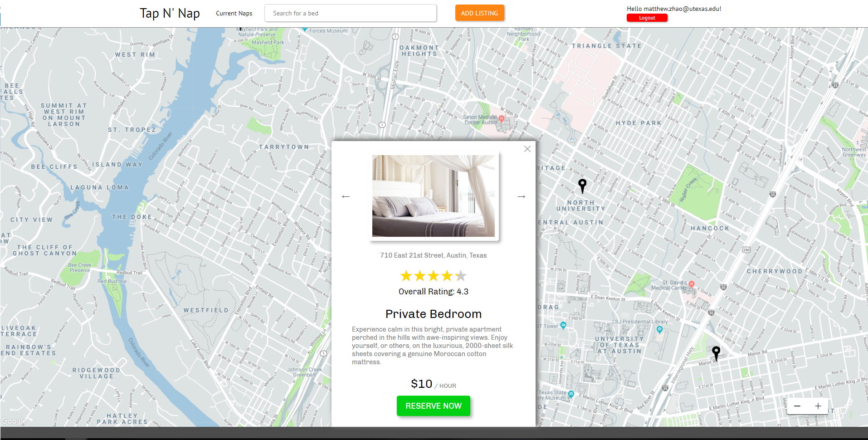Click the 290 highway shield
This screenshot has width=868, height=440.
click(746, 249)
